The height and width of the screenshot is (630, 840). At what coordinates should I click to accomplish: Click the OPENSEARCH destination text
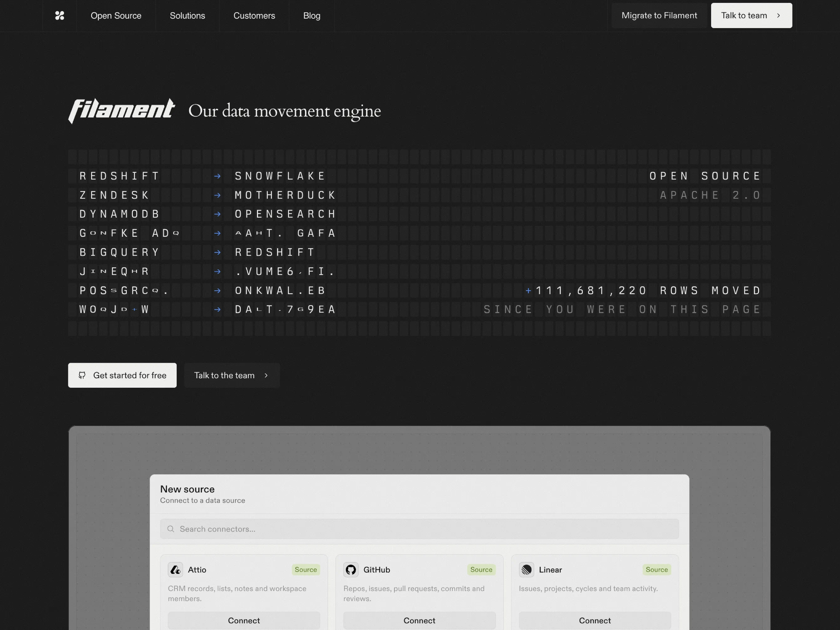click(285, 214)
